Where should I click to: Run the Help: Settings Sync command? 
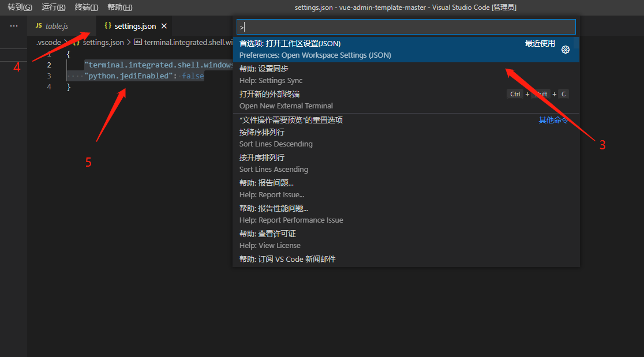click(x=406, y=74)
